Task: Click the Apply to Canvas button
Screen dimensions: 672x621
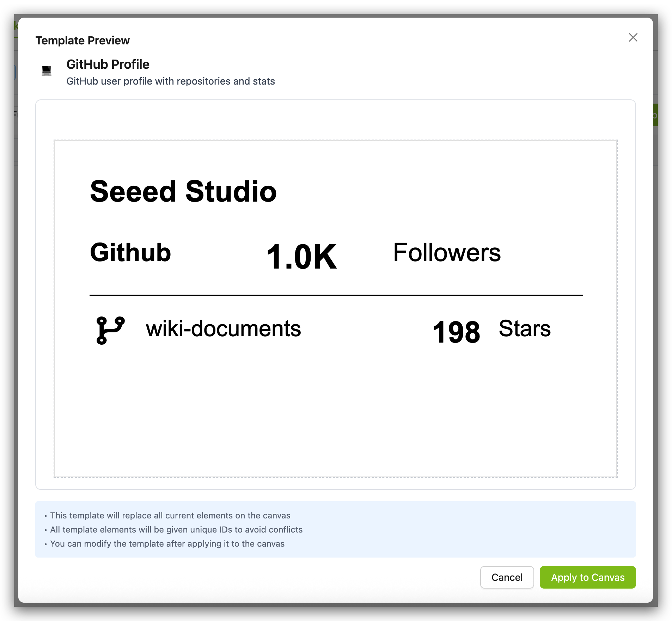Action: tap(588, 577)
